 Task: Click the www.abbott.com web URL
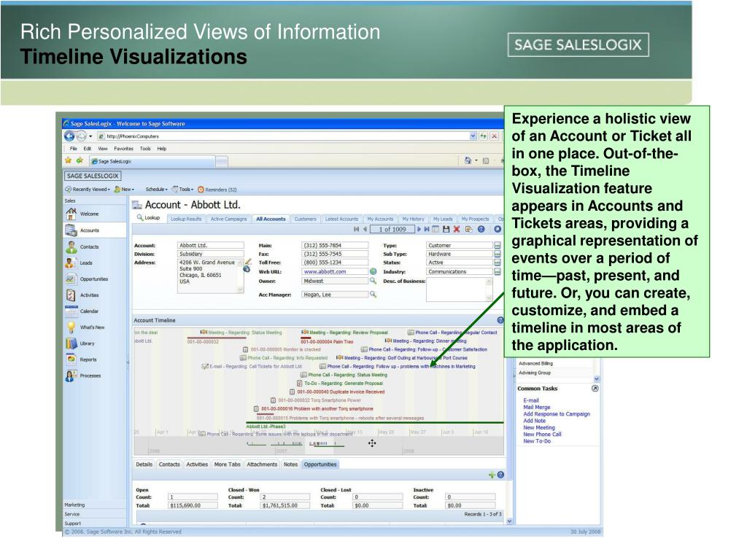pos(325,271)
